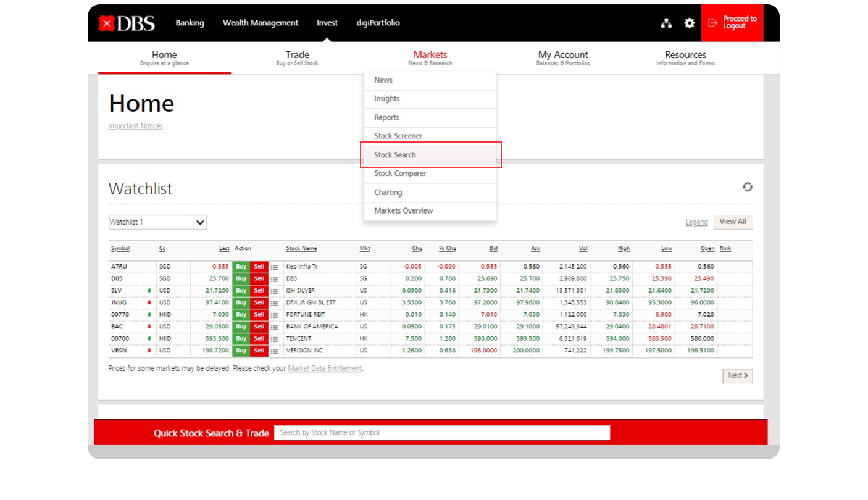
Task: Open the list icon for SLV row
Action: pos(274,291)
